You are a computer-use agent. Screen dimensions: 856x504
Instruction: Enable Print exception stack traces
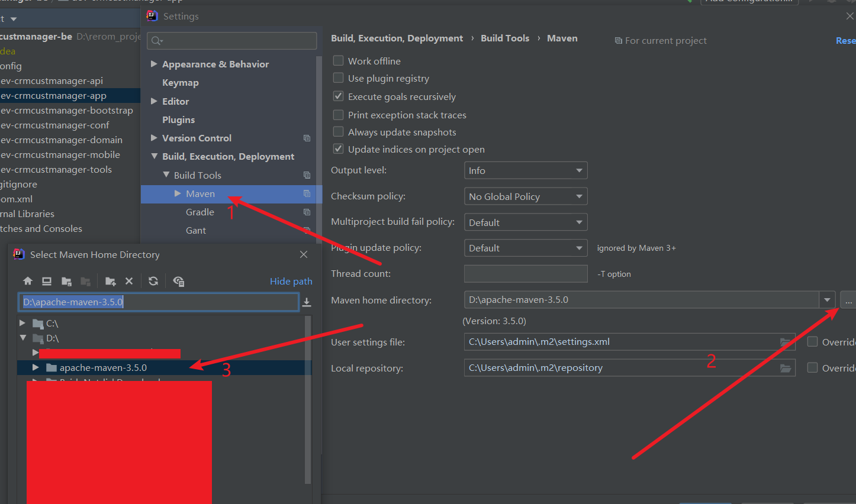pyautogui.click(x=338, y=114)
